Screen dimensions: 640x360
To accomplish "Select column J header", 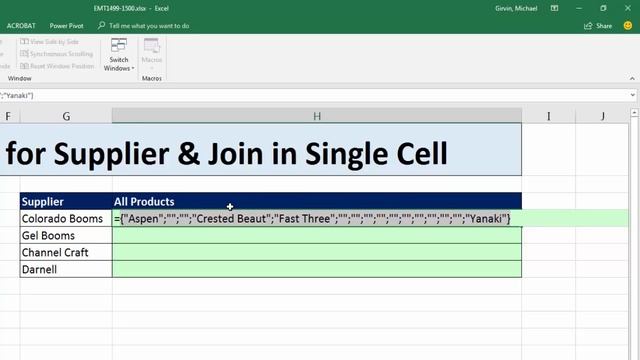I will click(602, 116).
